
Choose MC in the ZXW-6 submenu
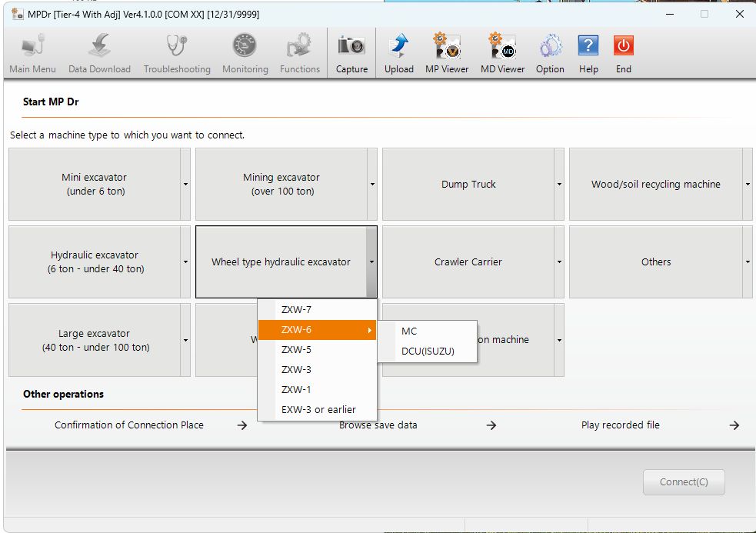(x=427, y=331)
